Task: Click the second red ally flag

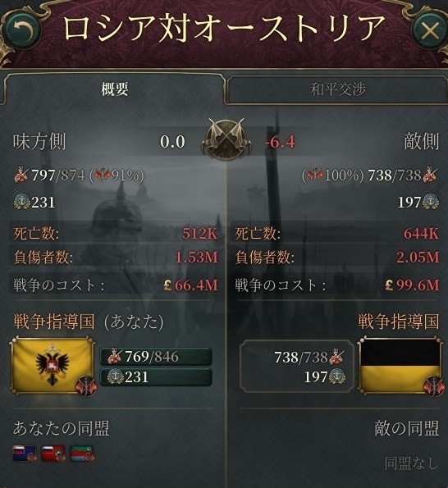Action: (x=53, y=454)
